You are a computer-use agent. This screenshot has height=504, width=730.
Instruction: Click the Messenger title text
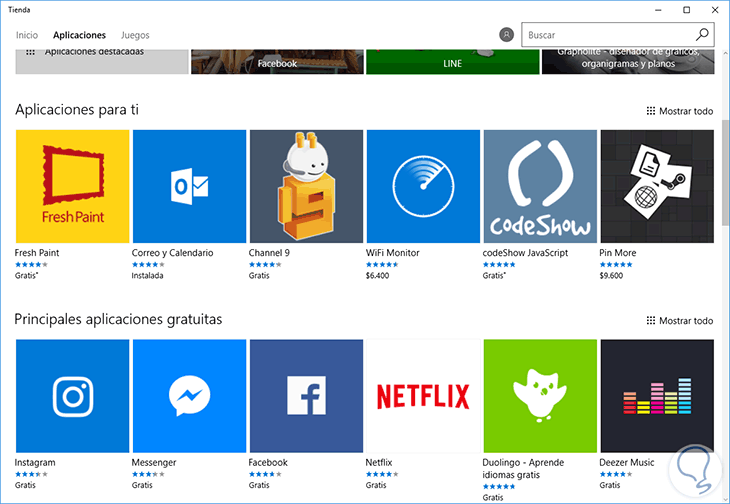pos(154,463)
